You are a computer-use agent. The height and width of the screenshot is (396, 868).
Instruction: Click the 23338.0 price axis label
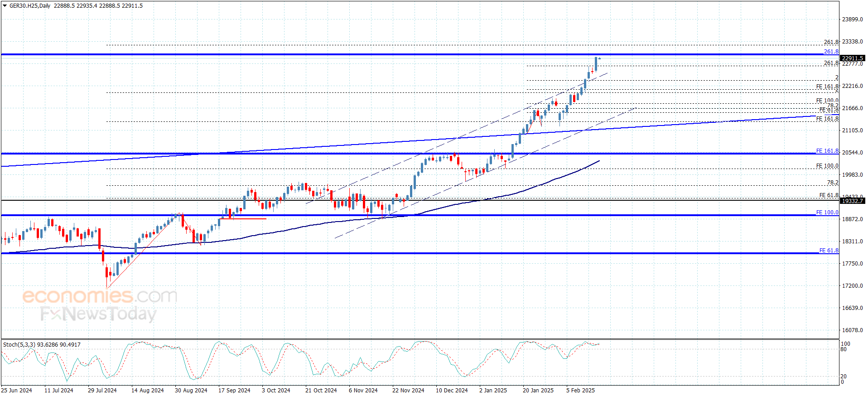852,42
